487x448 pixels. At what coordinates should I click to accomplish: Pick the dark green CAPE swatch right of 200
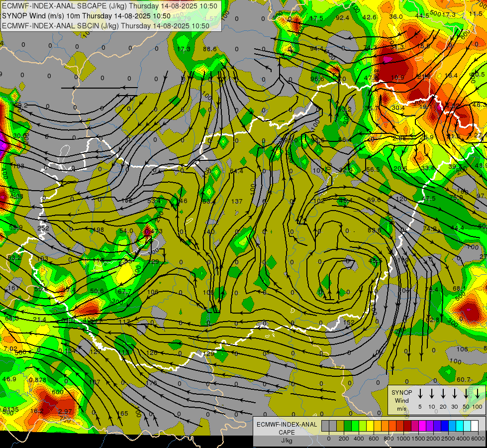[348, 426]
